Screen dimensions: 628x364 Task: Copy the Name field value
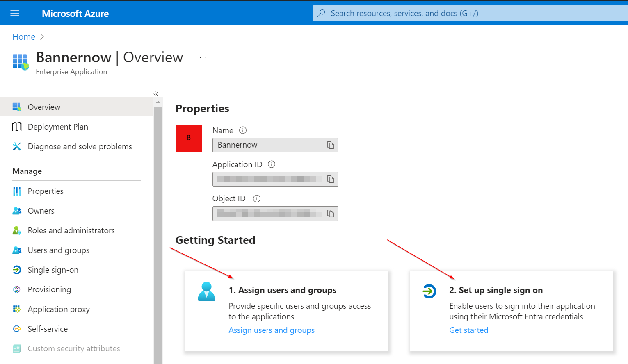[x=331, y=145]
